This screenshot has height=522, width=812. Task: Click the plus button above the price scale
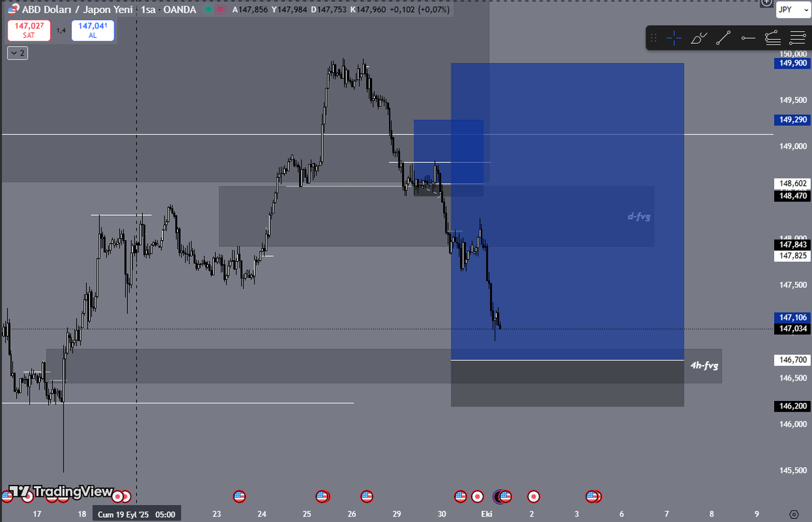click(x=765, y=3)
